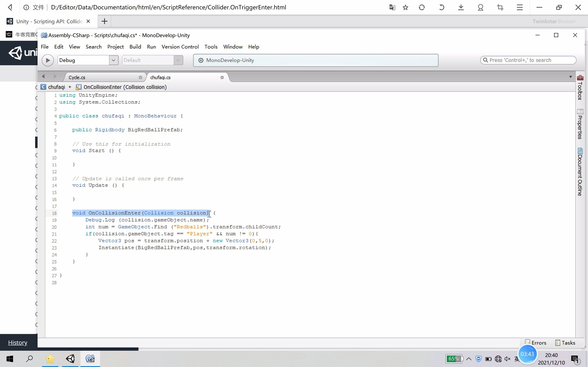Open Unity editor from the taskbar
Image resolution: width=588 pixels, height=367 pixels.
[70, 358]
